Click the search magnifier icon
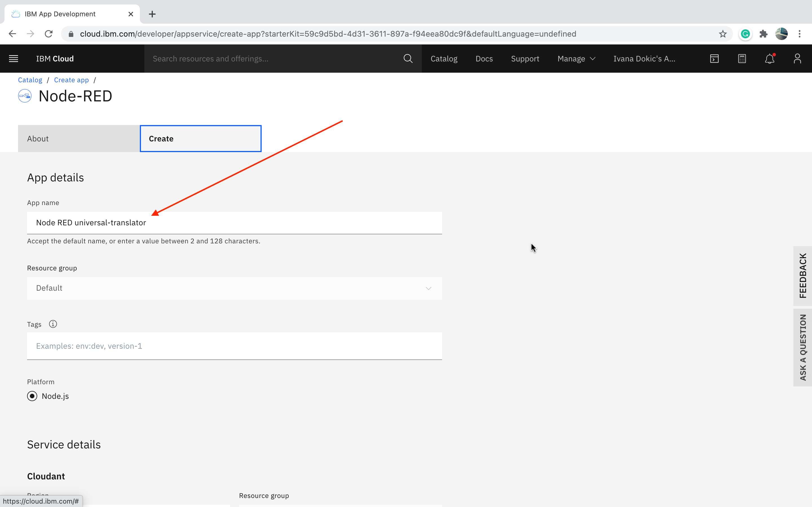The image size is (812, 507). (x=408, y=59)
